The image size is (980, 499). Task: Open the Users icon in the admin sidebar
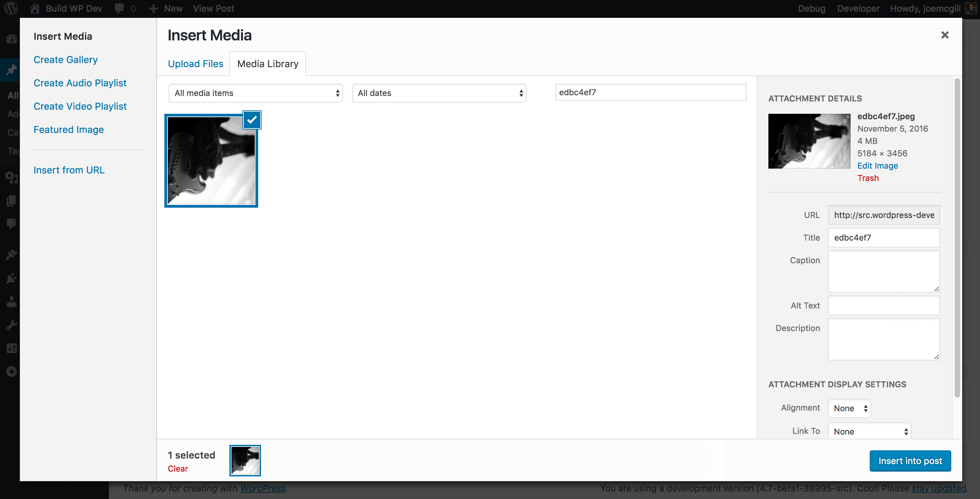(11, 302)
